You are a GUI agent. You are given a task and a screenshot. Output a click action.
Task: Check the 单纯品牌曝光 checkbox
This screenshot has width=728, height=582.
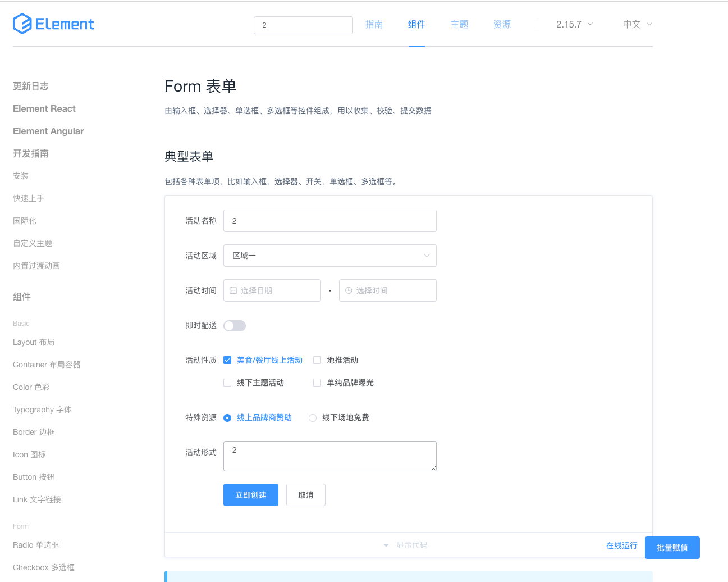[x=317, y=383]
